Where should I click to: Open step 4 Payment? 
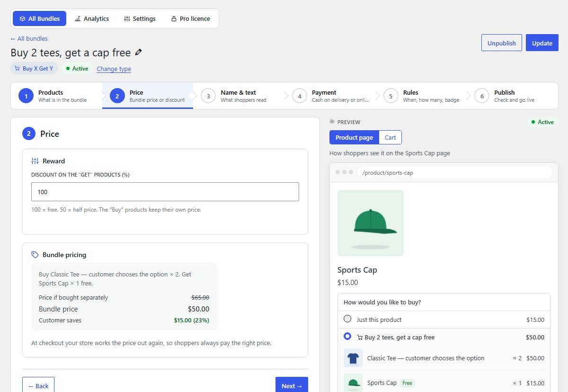click(330, 96)
